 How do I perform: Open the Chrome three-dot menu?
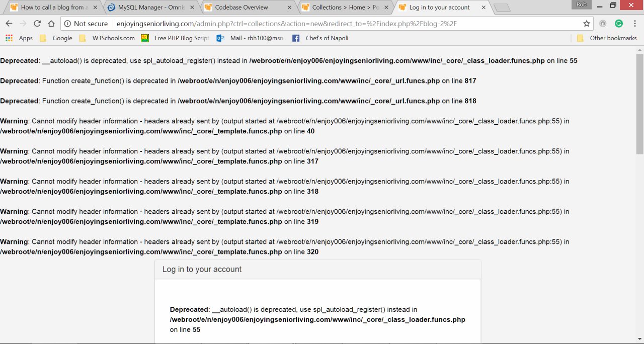coord(634,24)
